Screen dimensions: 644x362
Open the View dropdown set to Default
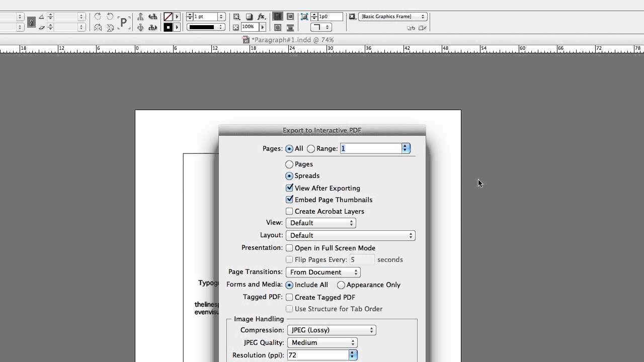coord(321,223)
